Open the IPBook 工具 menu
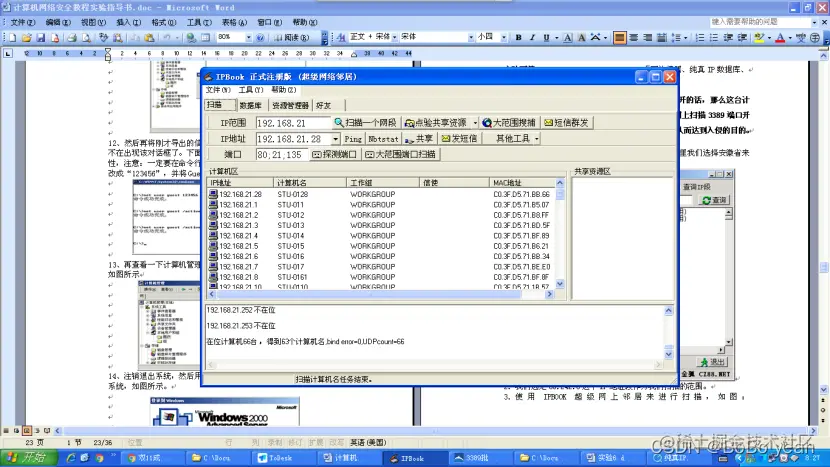This screenshot has height=467, width=830. 250,89
